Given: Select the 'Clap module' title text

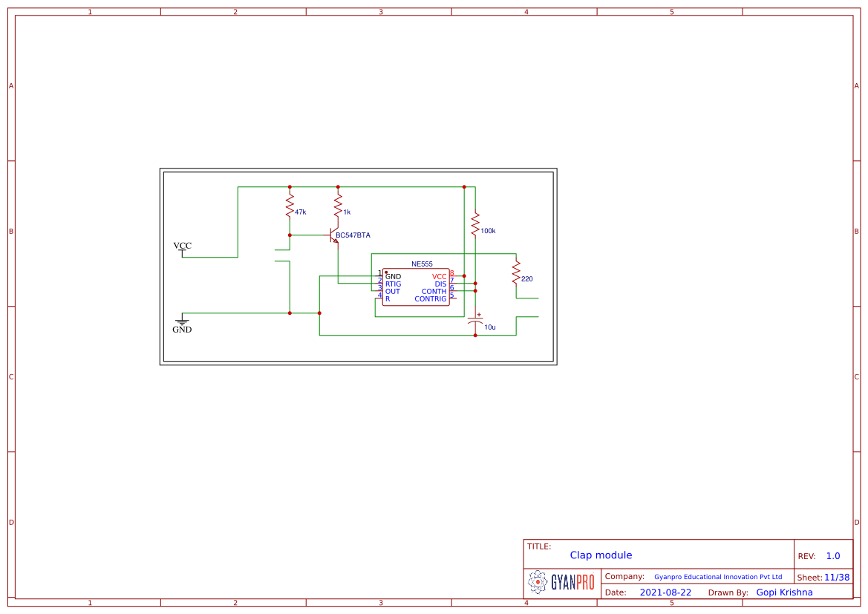Looking at the screenshot, I should click(x=601, y=555).
